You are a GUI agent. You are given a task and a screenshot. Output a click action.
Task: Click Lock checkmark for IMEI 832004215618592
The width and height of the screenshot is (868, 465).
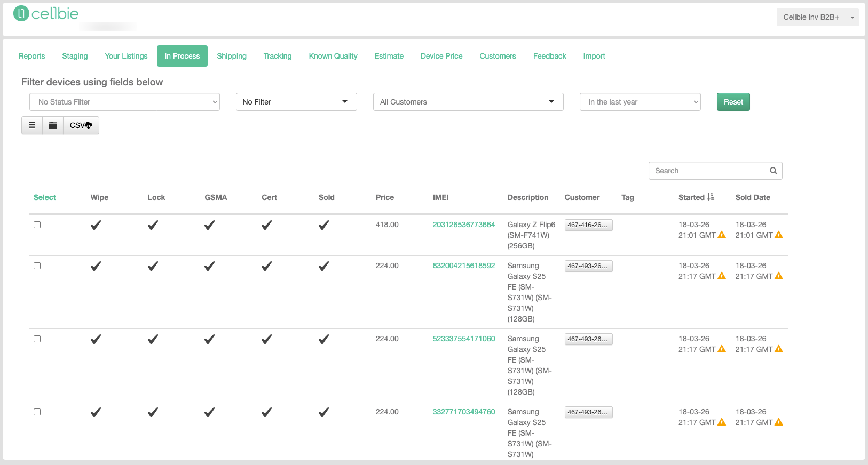click(x=153, y=266)
